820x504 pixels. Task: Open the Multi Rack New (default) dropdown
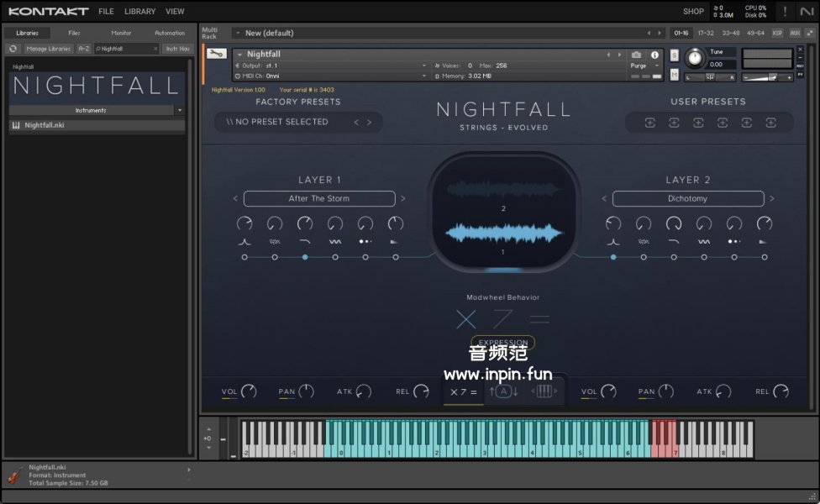pyautogui.click(x=238, y=33)
